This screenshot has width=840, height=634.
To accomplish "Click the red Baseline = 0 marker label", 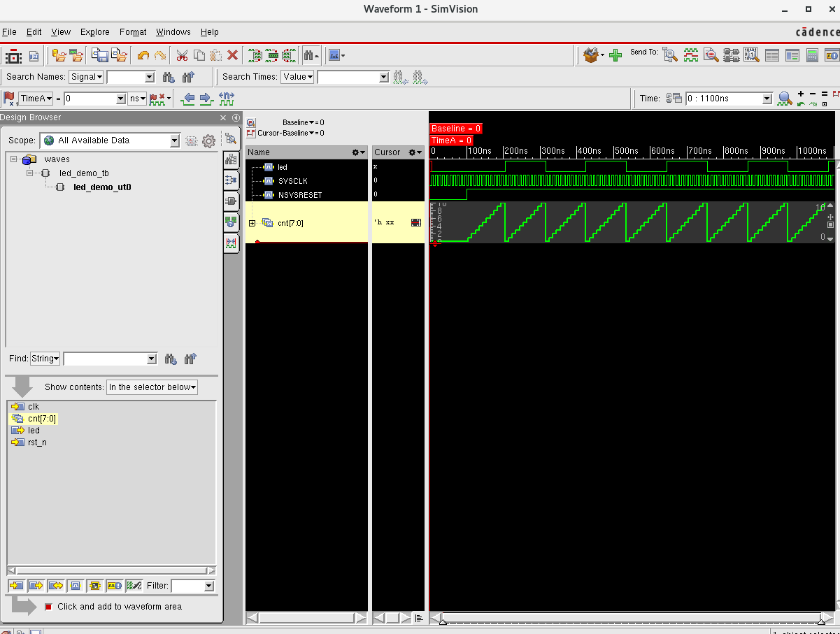I will pyautogui.click(x=455, y=128).
